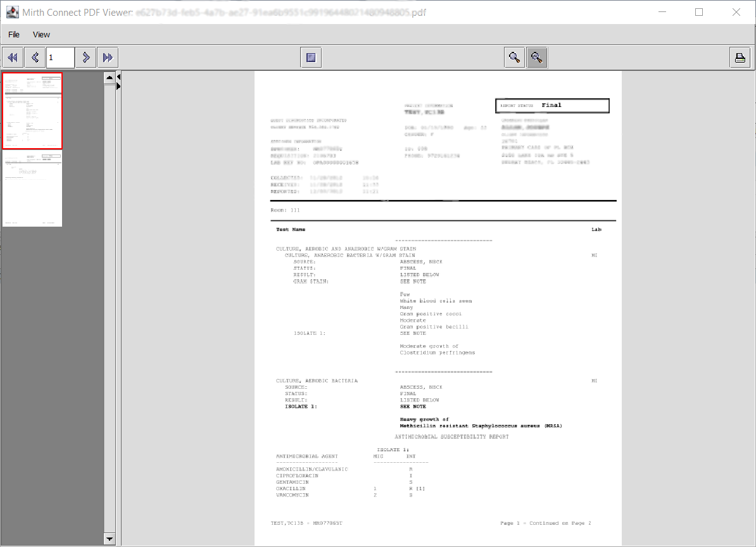
Task: Open the File menu
Action: 14,35
